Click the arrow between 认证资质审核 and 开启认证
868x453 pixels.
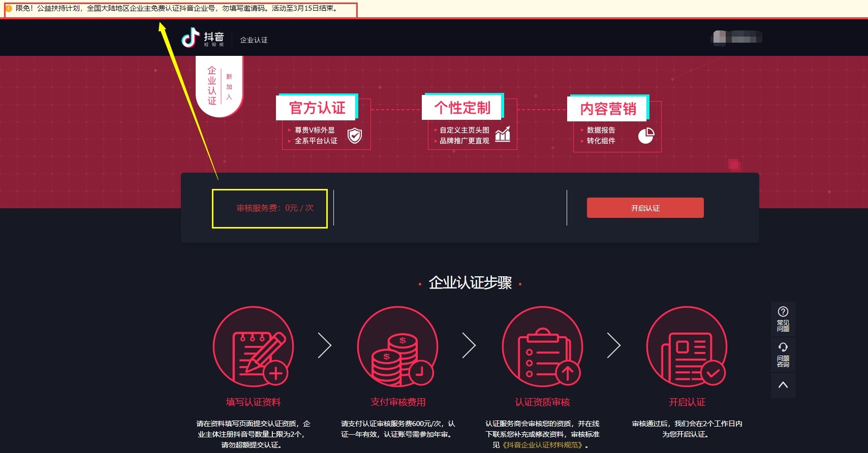pos(614,346)
